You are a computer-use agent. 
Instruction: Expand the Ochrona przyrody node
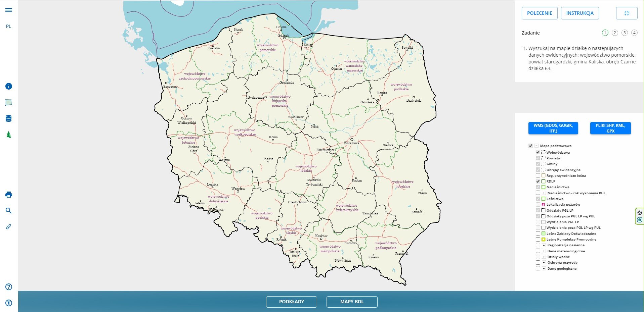tap(544, 263)
